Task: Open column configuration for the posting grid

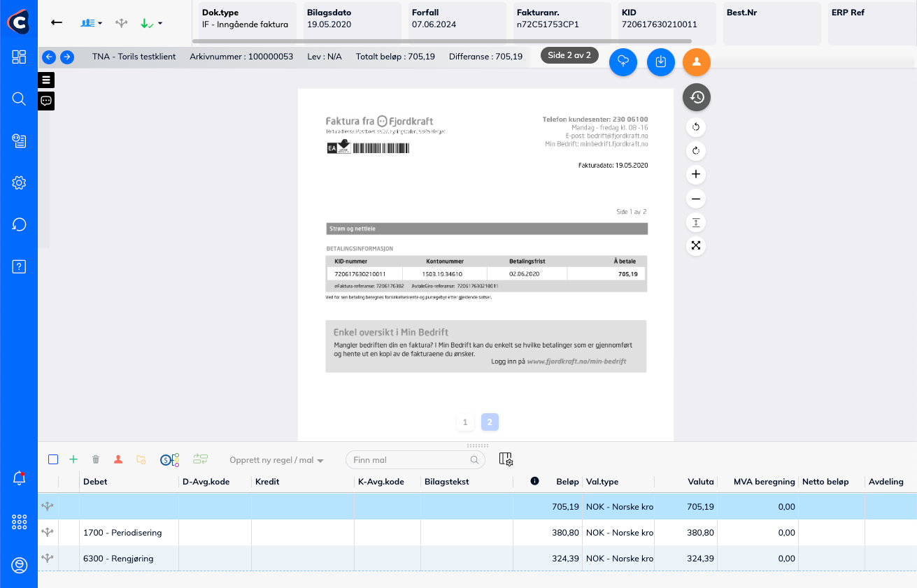Action: (x=506, y=459)
